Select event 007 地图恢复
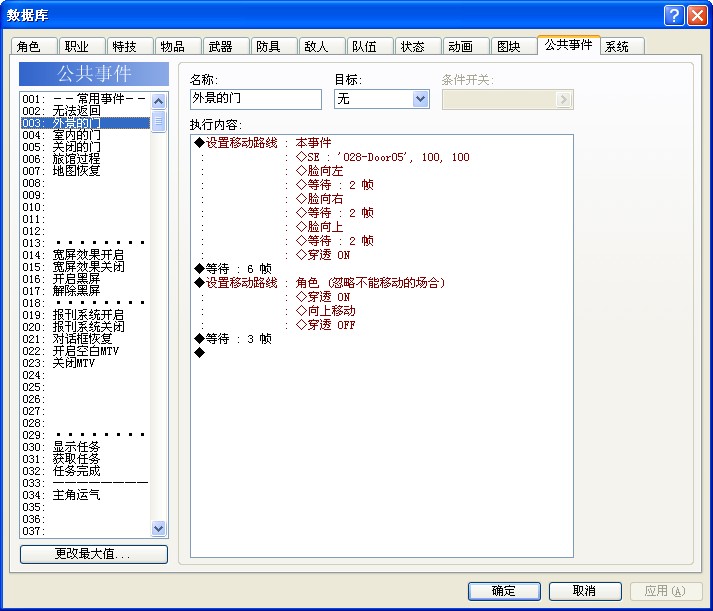This screenshot has width=713, height=611. (x=85, y=171)
